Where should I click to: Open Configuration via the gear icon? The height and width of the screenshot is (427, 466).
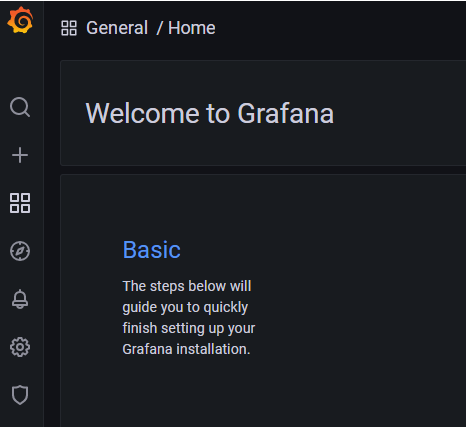[x=20, y=347]
